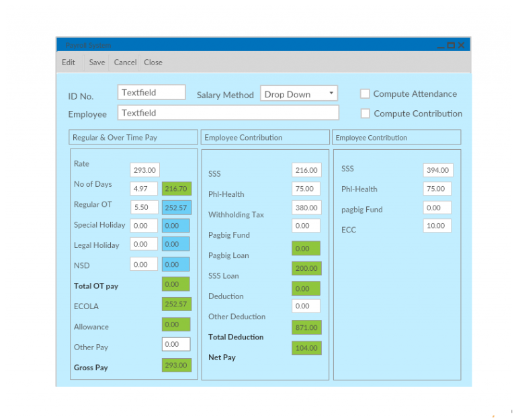The width and height of the screenshot is (516, 420).
Task: Select Close in the toolbar
Action: click(x=153, y=62)
